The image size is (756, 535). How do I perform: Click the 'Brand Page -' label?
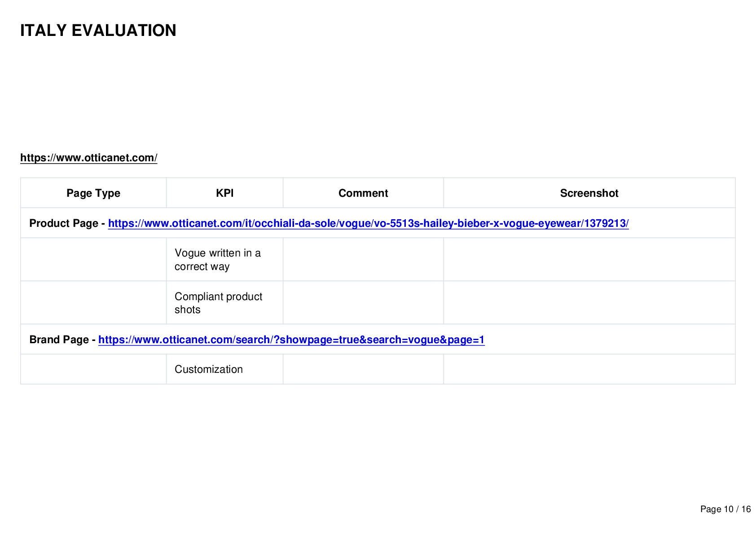pos(62,340)
